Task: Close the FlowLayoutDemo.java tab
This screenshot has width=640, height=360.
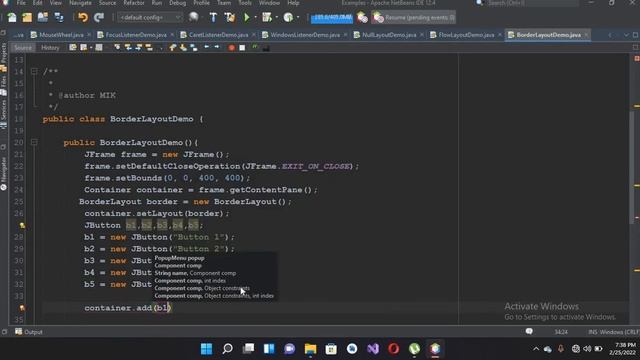Action: [500, 35]
